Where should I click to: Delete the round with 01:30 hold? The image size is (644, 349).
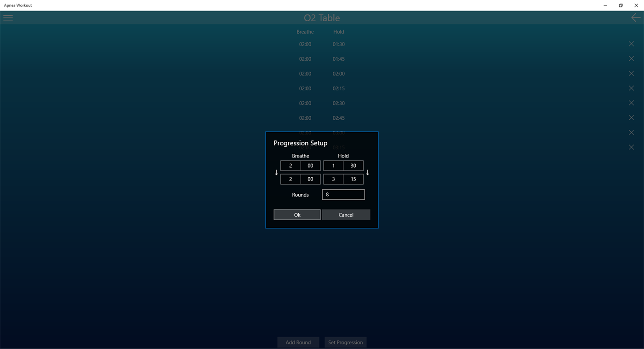coord(631,44)
